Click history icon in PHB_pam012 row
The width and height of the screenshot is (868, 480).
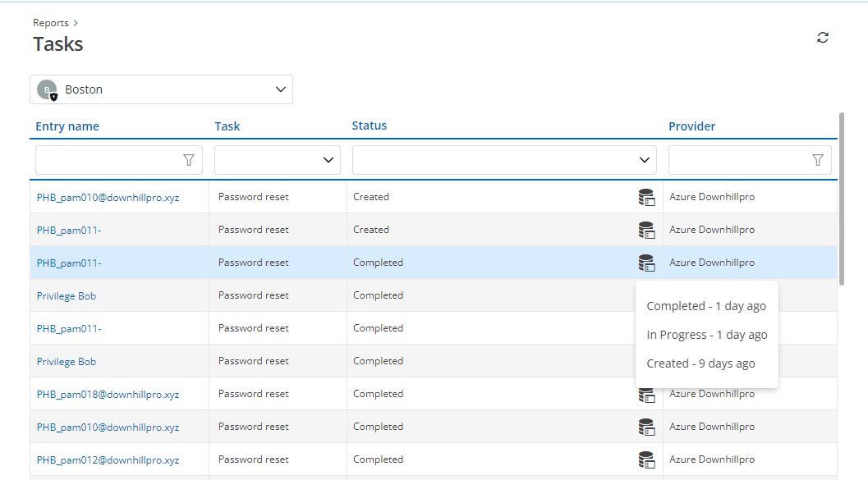click(x=646, y=459)
